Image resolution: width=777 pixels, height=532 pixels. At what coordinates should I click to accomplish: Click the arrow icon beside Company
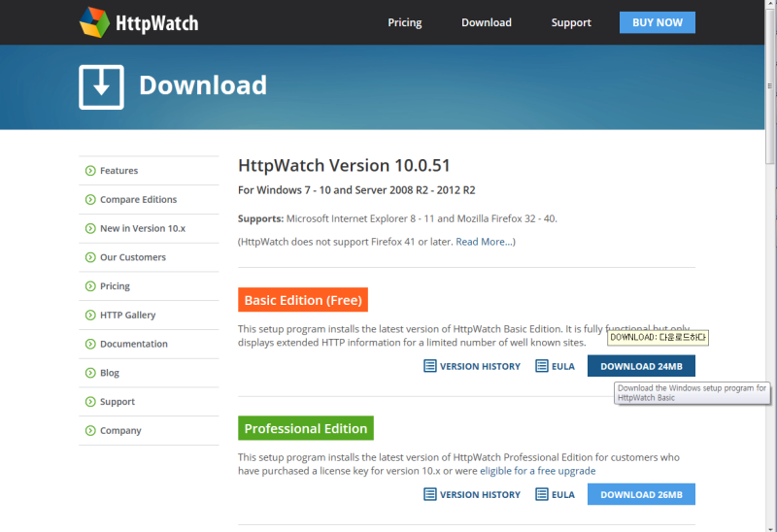90,430
